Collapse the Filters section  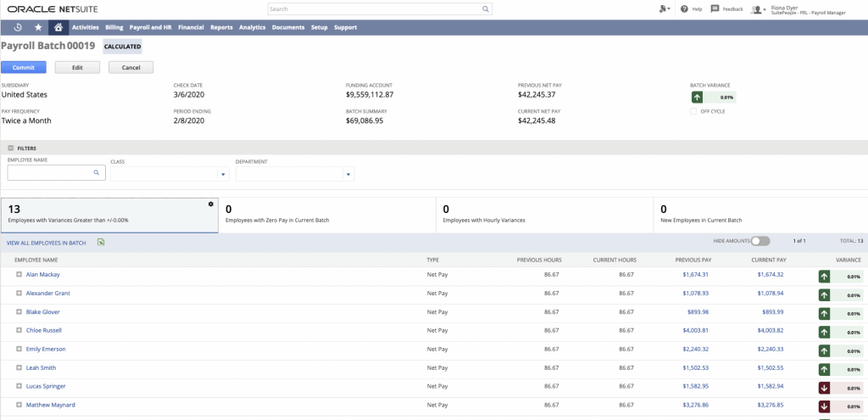point(11,148)
